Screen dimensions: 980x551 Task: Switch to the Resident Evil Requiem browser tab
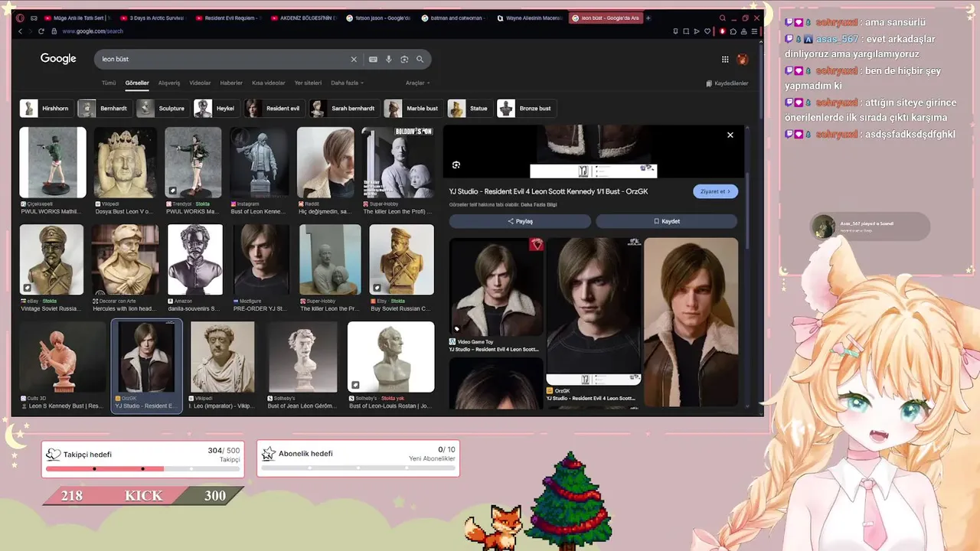[230, 18]
